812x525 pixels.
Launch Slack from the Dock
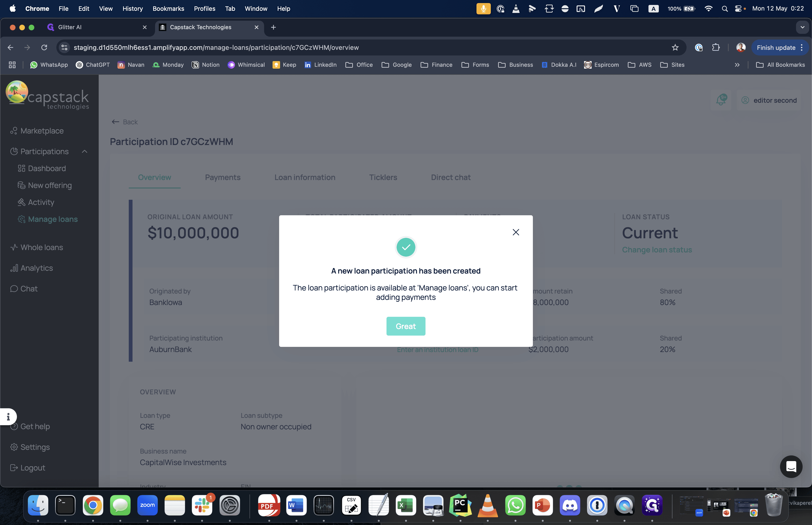(x=202, y=505)
